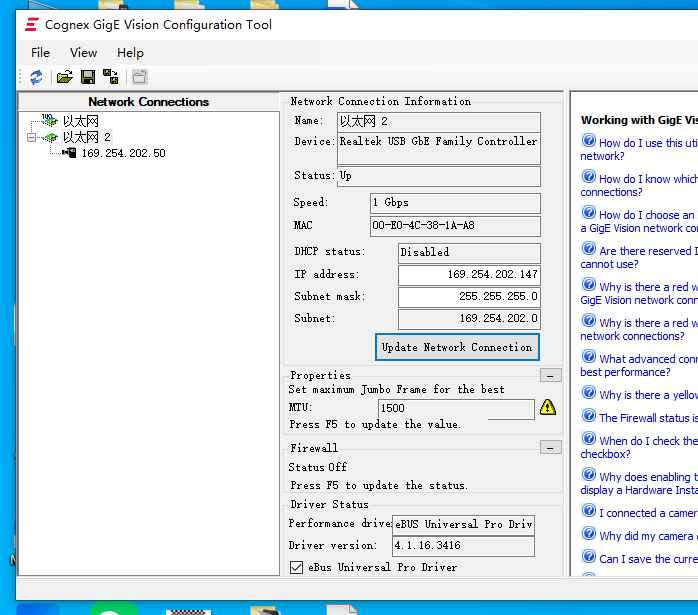
Task: Open 'Why did my camera' help link
Action: (649, 536)
